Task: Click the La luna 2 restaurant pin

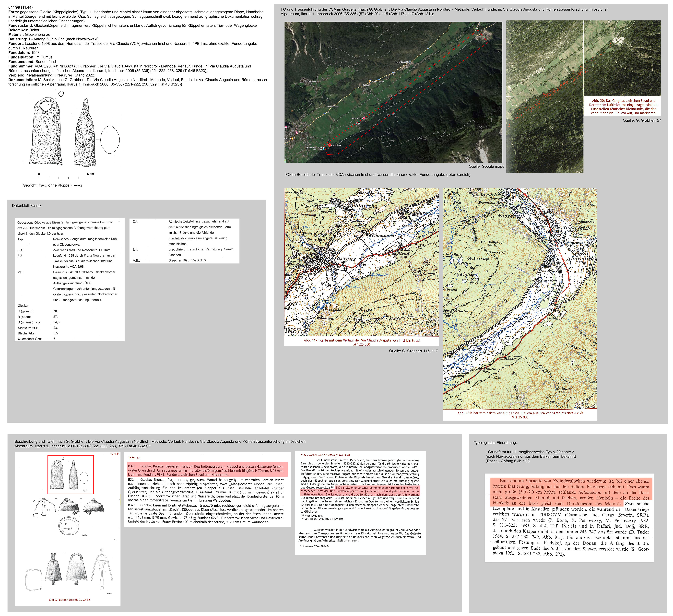Action: coord(292,139)
